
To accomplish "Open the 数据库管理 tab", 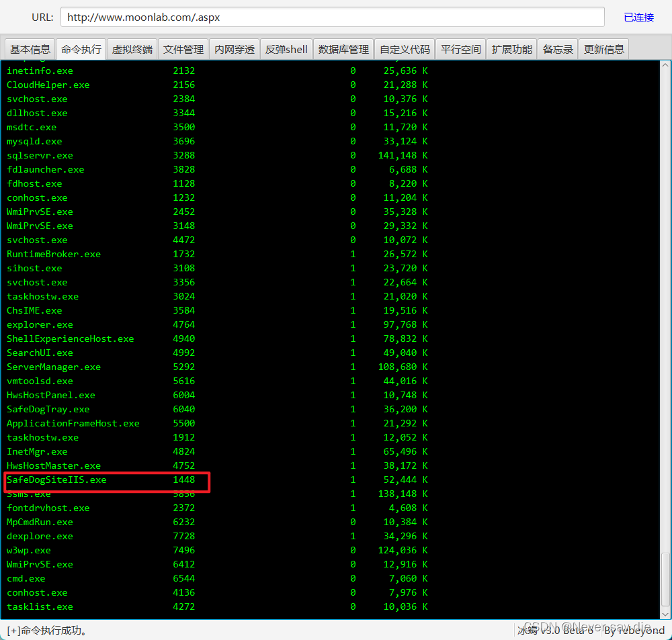I will pyautogui.click(x=343, y=49).
